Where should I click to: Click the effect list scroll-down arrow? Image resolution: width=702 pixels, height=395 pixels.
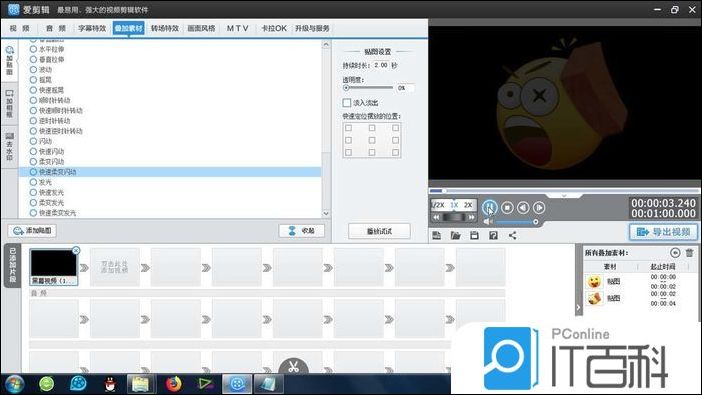point(326,214)
